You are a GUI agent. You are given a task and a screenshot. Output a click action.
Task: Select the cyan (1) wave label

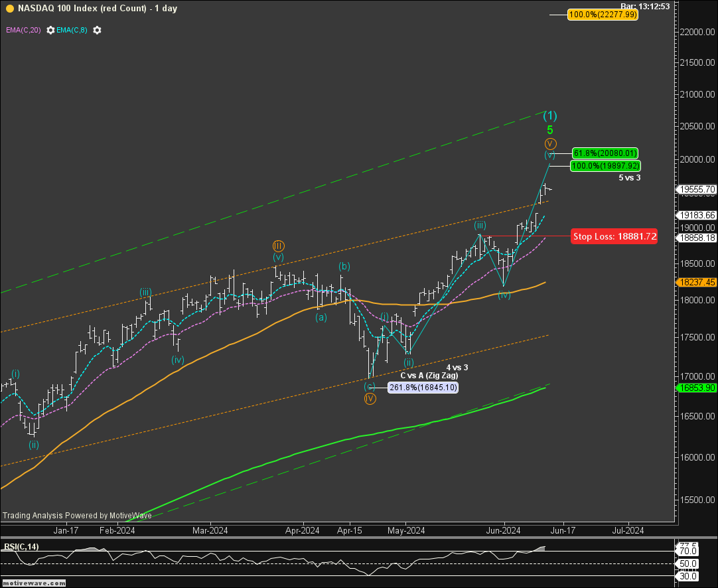pyautogui.click(x=550, y=115)
